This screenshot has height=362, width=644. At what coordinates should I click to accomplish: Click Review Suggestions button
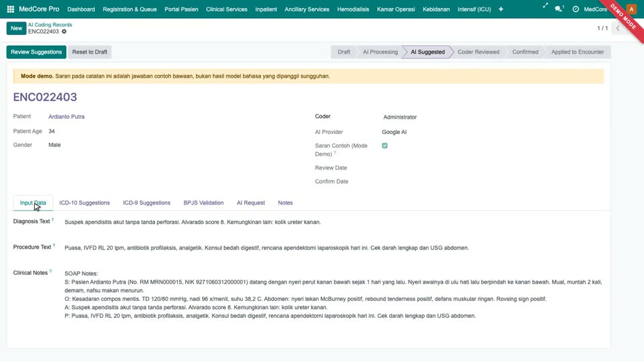[36, 52]
